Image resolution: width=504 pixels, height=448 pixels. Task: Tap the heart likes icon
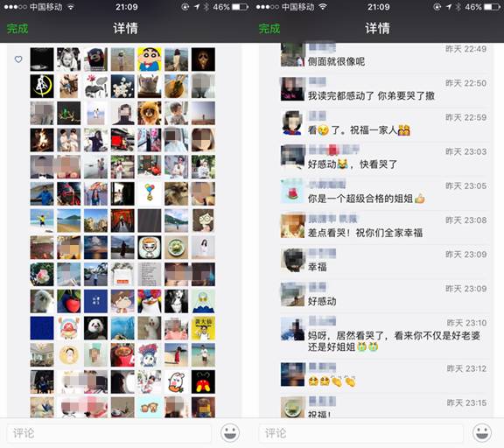18,59
